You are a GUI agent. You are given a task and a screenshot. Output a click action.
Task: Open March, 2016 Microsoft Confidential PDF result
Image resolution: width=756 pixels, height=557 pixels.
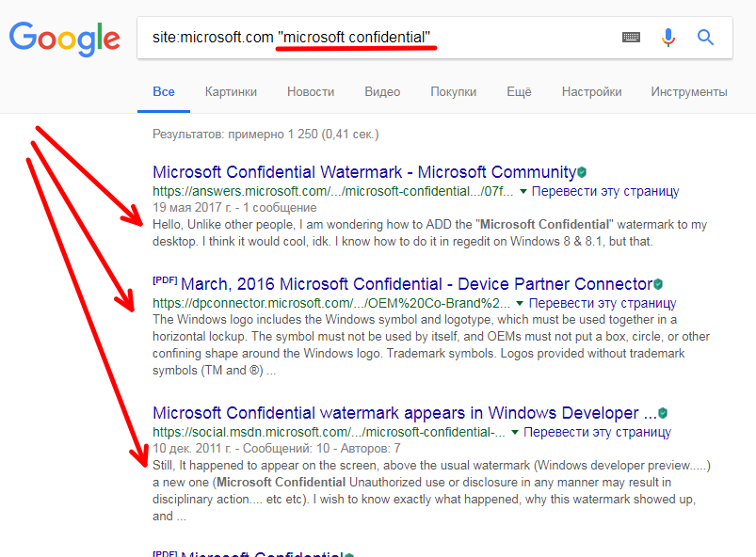coord(416,284)
